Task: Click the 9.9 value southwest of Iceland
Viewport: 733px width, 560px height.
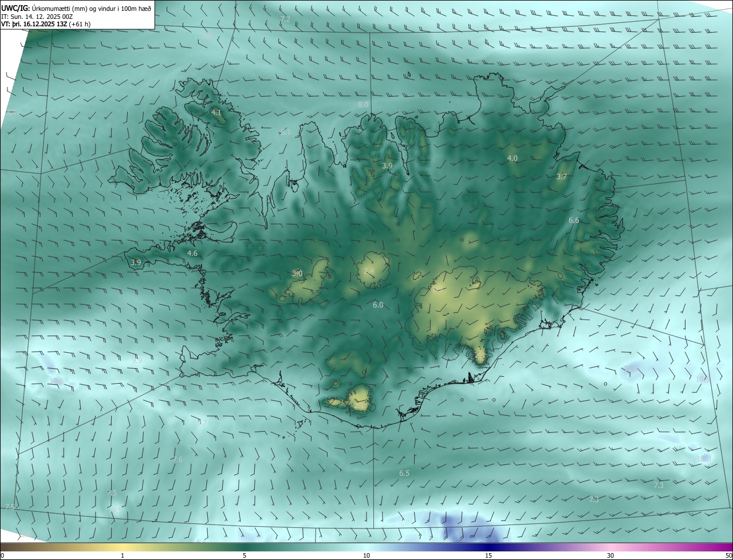Action: pos(137,361)
